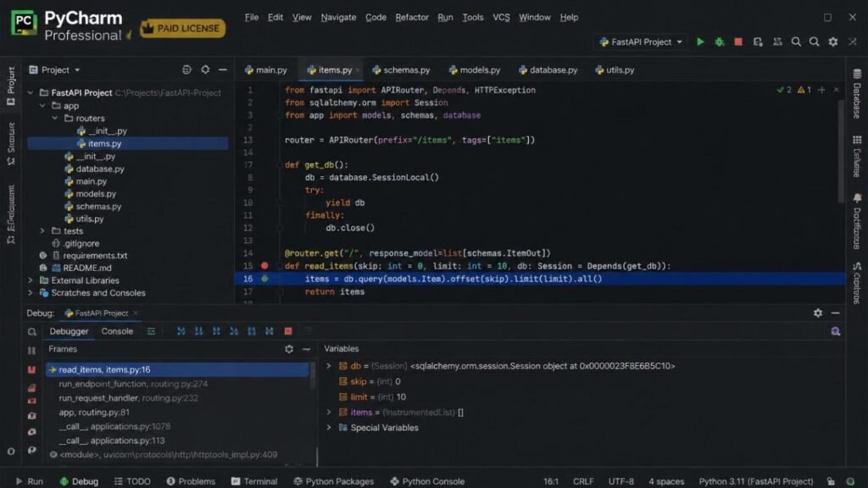Click the CRLF line separator in status bar

[583, 481]
